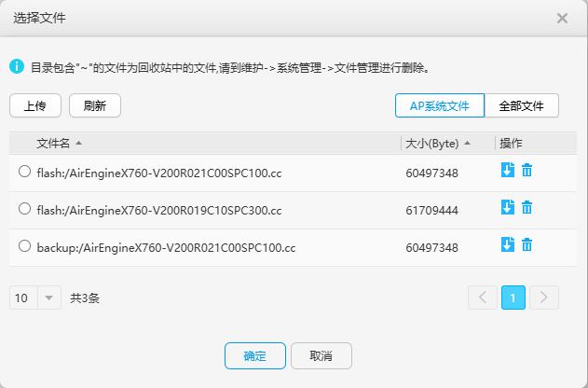The image size is (588, 388).
Task: Select backup:/AirEngineX760-V200R021C00SPC100.cc radio button
Action: click(24, 246)
